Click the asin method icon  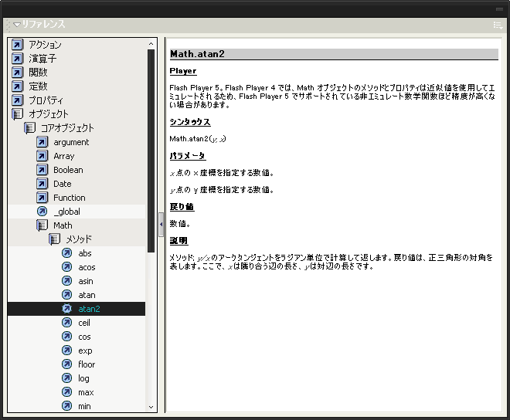tap(66, 281)
